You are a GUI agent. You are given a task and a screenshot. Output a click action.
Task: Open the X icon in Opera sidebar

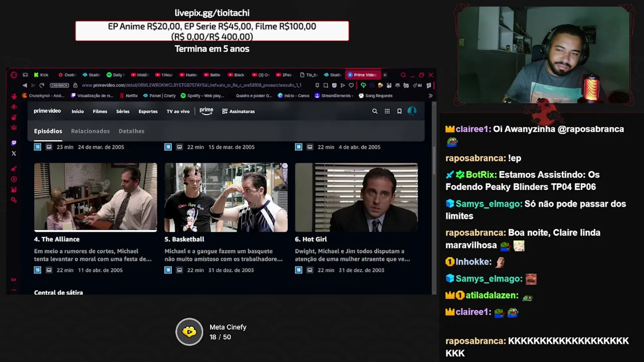tap(14, 153)
